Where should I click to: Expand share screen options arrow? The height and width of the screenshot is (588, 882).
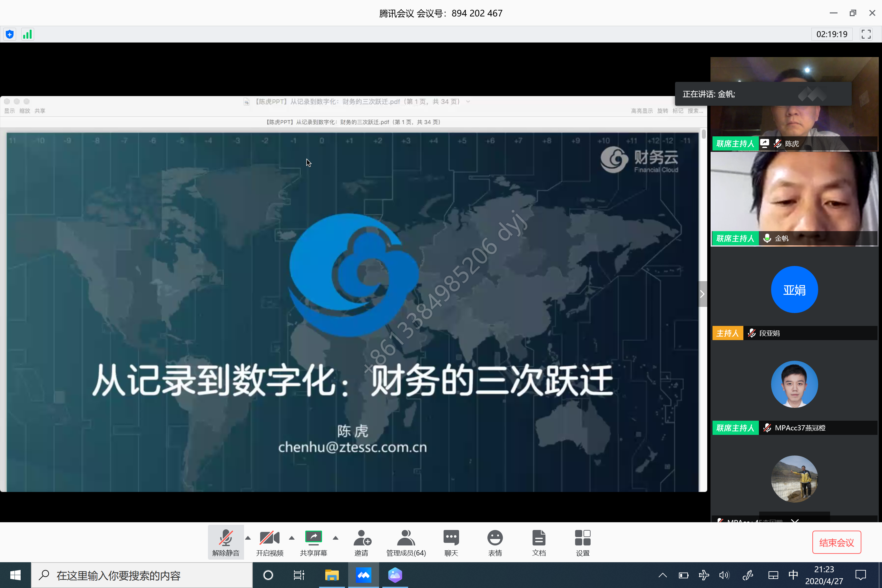click(x=336, y=538)
